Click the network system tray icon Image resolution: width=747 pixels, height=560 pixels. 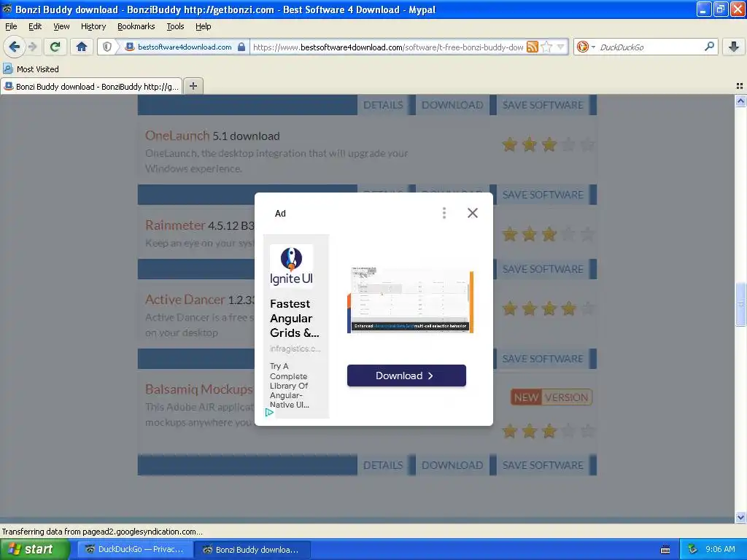tap(692, 550)
